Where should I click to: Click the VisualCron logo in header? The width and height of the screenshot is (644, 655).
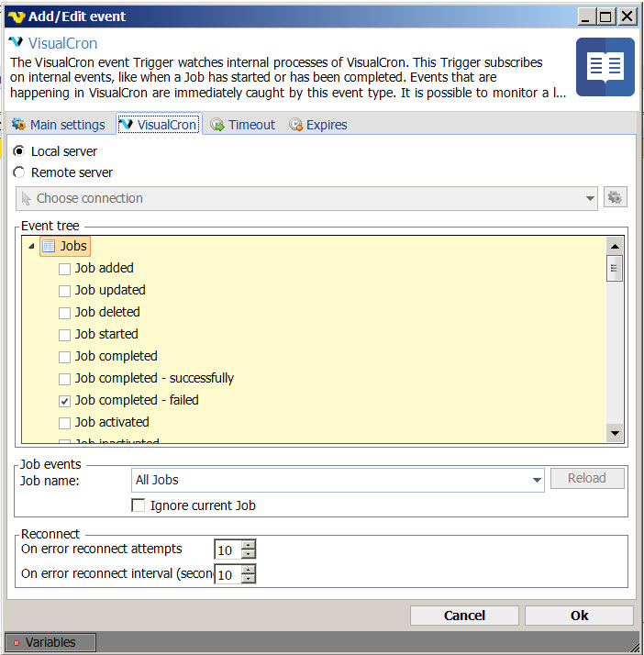pos(16,43)
